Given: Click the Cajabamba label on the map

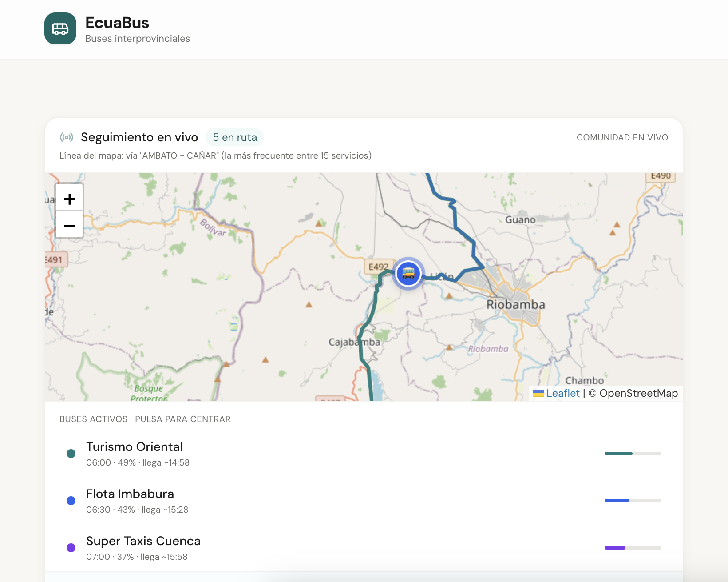Looking at the screenshot, I should click(354, 342).
